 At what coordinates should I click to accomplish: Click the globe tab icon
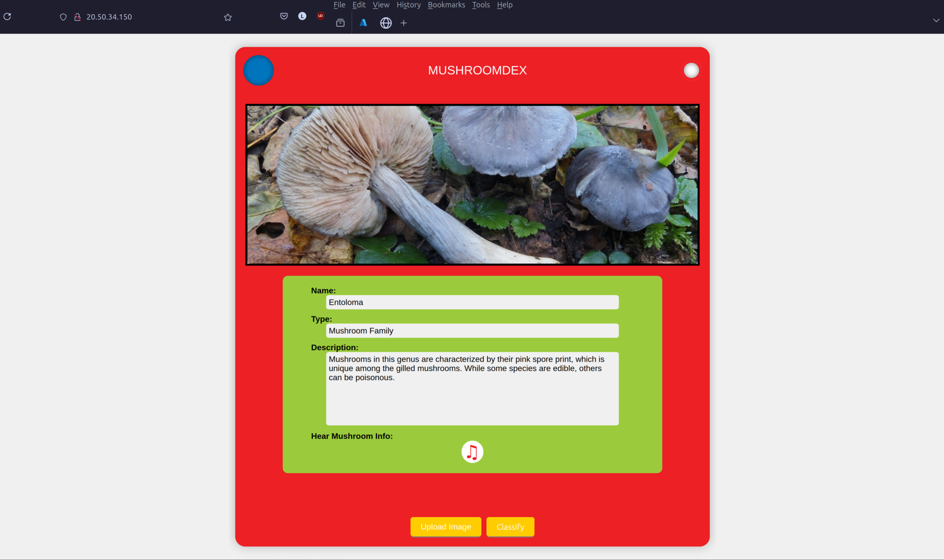click(x=386, y=23)
